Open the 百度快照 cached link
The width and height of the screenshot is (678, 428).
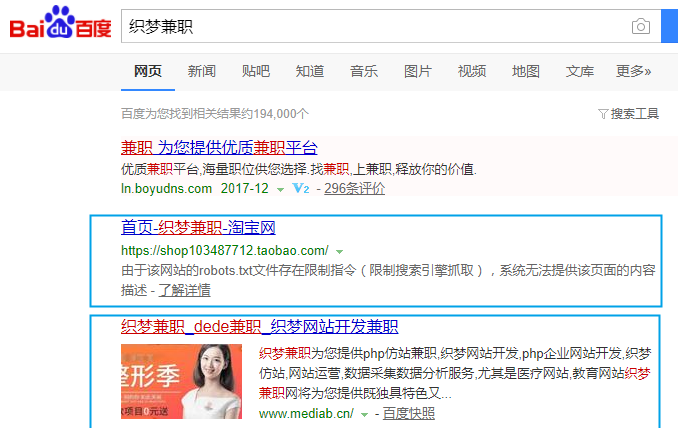coord(409,414)
